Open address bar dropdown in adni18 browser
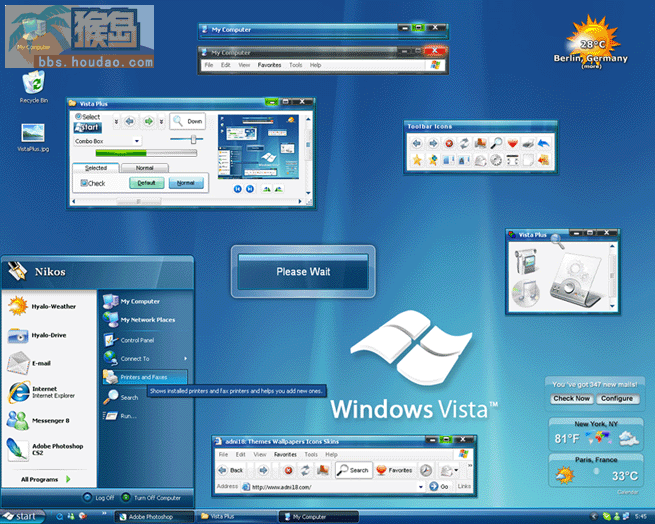Viewport: 655px width, 524px height. pos(420,487)
